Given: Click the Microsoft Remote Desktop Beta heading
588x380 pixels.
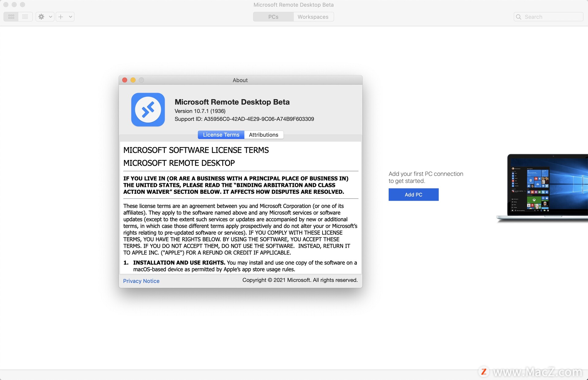Looking at the screenshot, I should pos(232,102).
